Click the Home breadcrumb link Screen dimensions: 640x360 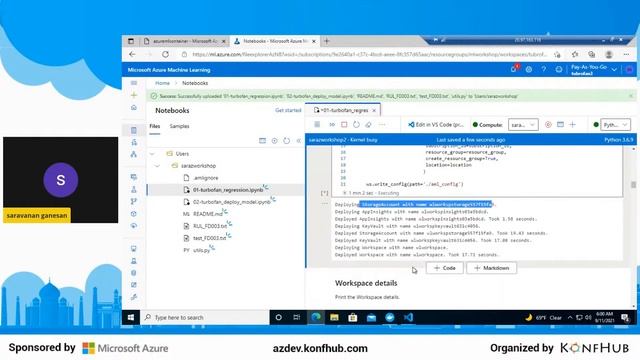pyautogui.click(x=162, y=83)
